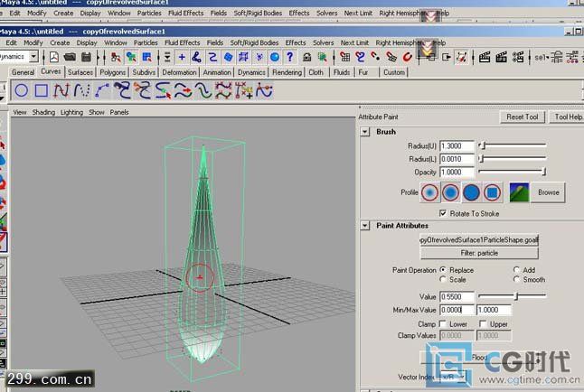The image size is (584, 392).
Task: Collapse the Brush section
Action: (365, 132)
